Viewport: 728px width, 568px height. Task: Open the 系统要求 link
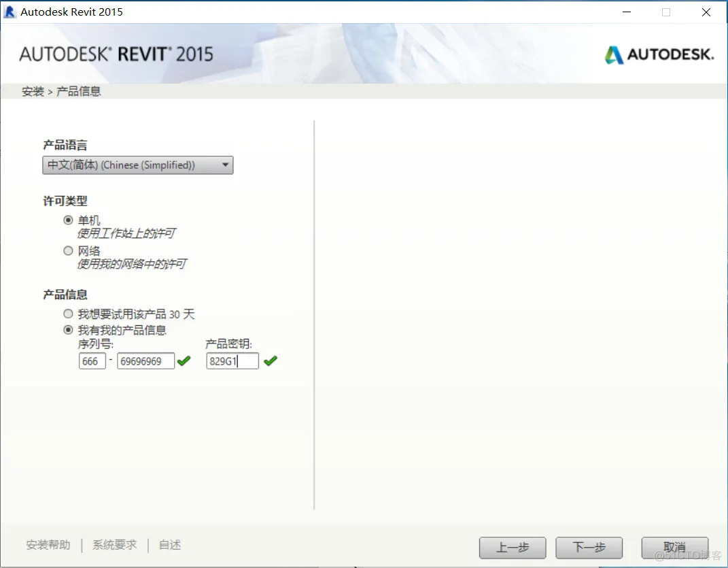click(x=113, y=545)
